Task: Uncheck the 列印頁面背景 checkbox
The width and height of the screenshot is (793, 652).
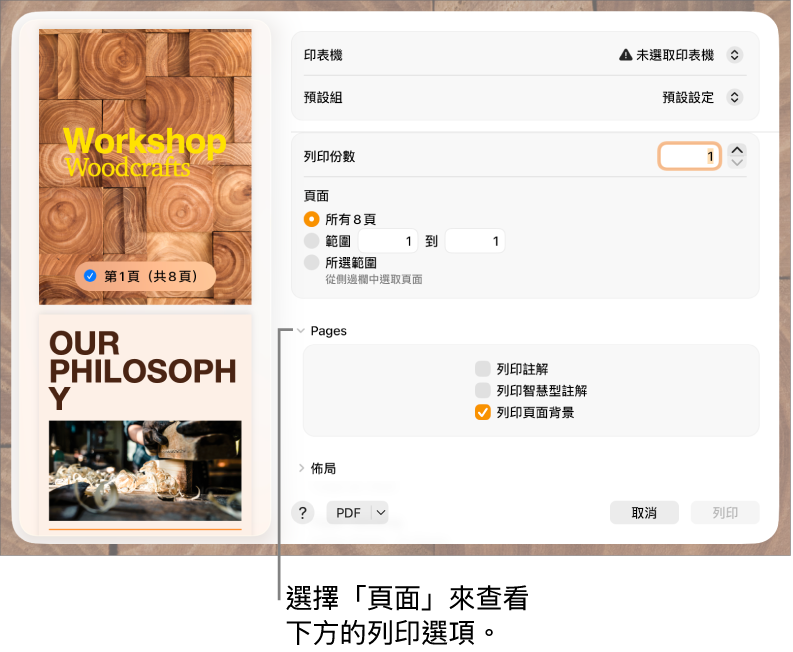Action: click(x=483, y=412)
